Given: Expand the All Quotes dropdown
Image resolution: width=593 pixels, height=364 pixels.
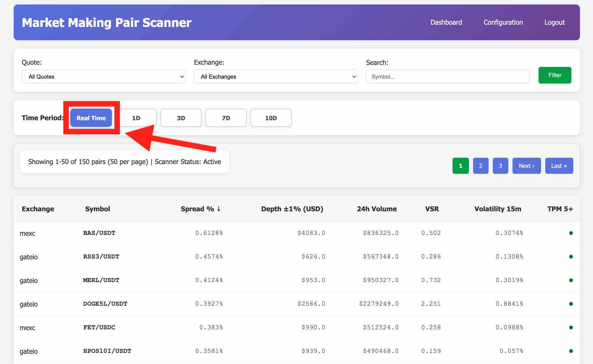Looking at the screenshot, I should click(x=104, y=77).
